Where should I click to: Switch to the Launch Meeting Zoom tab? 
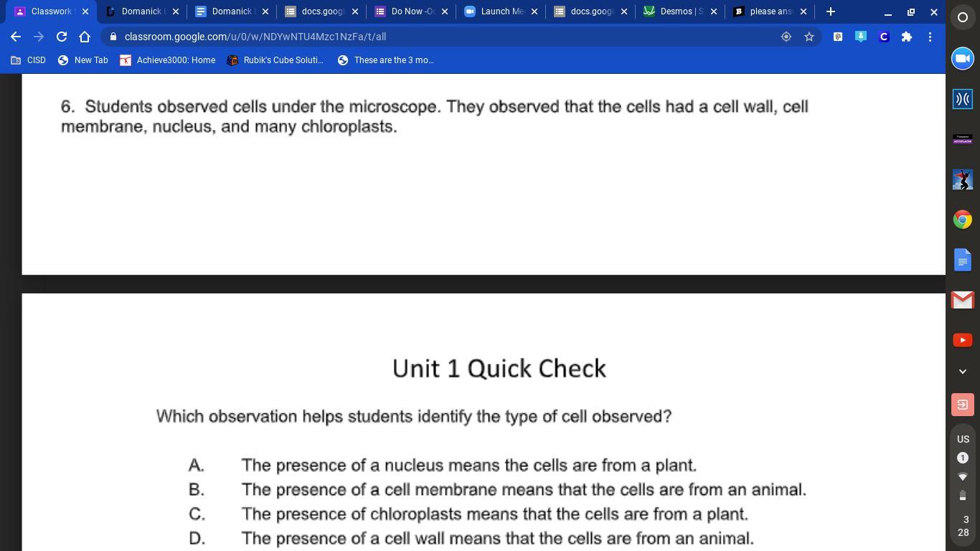tap(501, 11)
